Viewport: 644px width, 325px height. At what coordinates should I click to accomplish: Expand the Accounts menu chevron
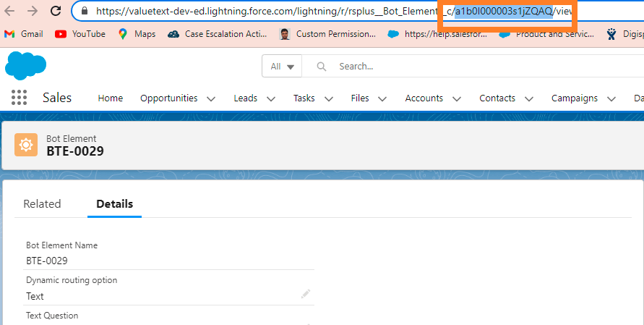457,98
